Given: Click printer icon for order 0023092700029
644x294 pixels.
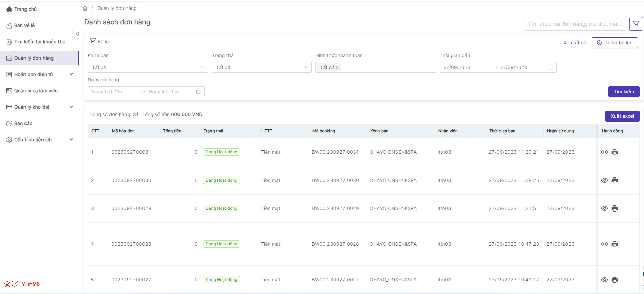Looking at the screenshot, I should tap(615, 208).
